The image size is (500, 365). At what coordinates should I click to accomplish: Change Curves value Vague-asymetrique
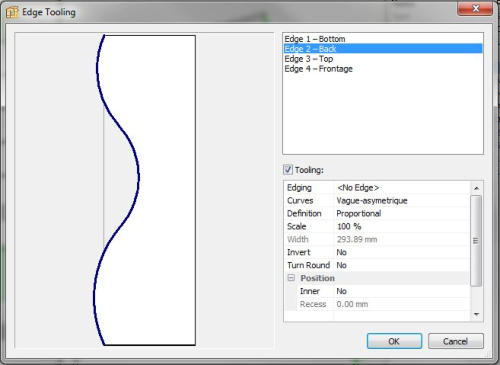tap(402, 201)
